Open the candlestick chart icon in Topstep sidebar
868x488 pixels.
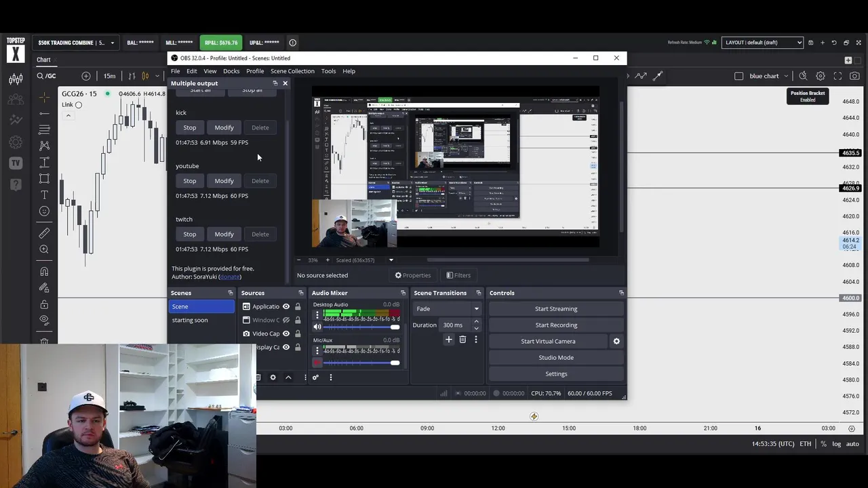point(16,79)
